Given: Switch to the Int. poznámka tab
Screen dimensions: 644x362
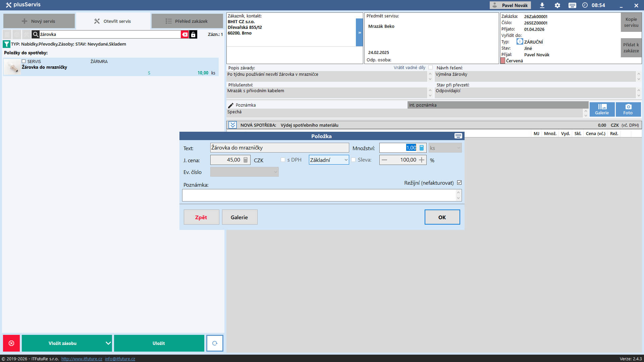Looking at the screenshot, I should (423, 105).
